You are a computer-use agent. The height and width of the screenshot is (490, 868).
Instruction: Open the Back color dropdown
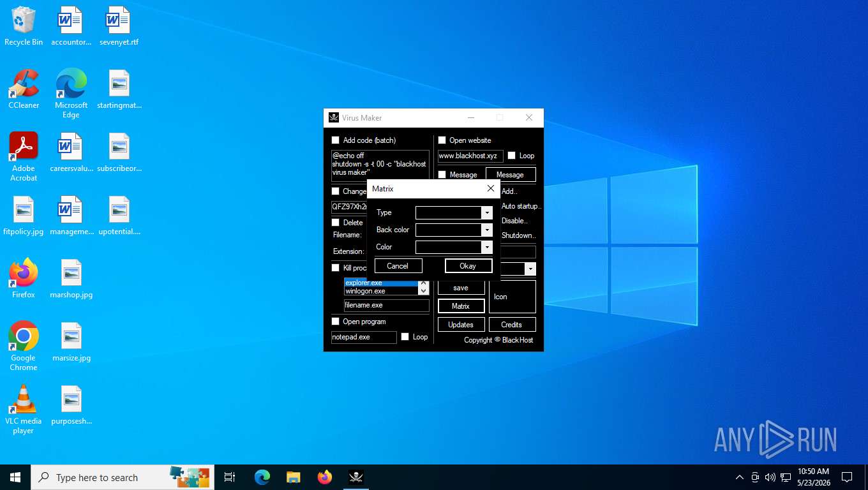coord(487,230)
